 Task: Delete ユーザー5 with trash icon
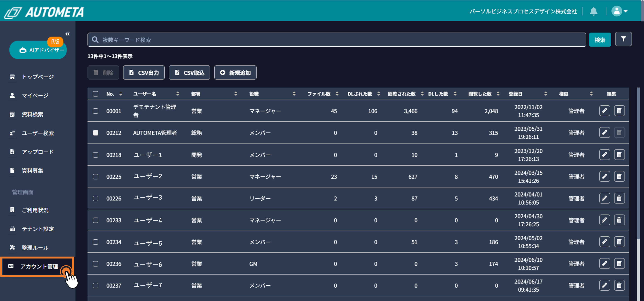619,242
